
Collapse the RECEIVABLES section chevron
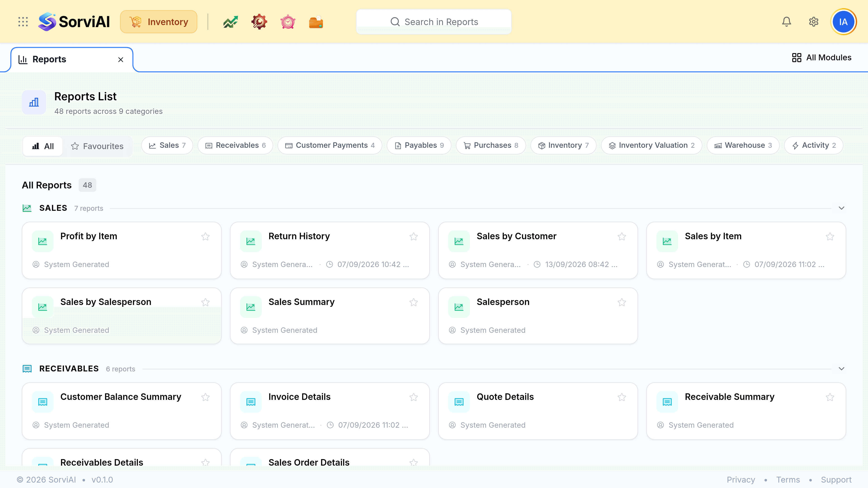tap(841, 369)
